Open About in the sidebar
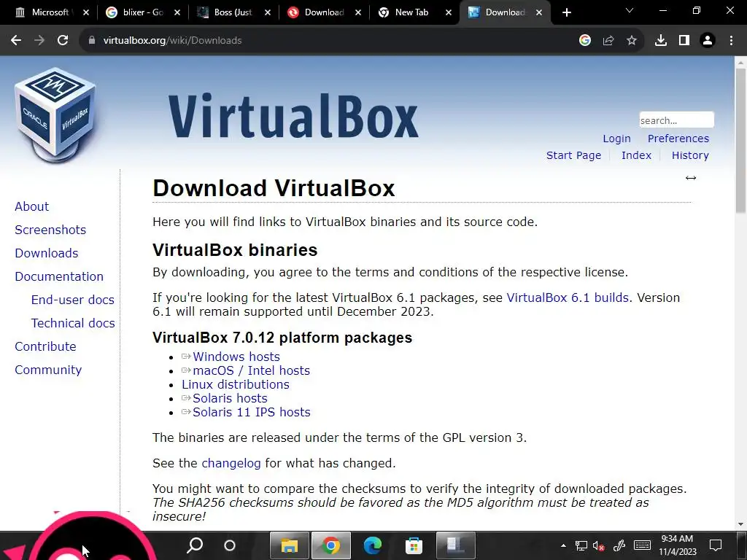This screenshot has height=560, width=747. (x=32, y=206)
